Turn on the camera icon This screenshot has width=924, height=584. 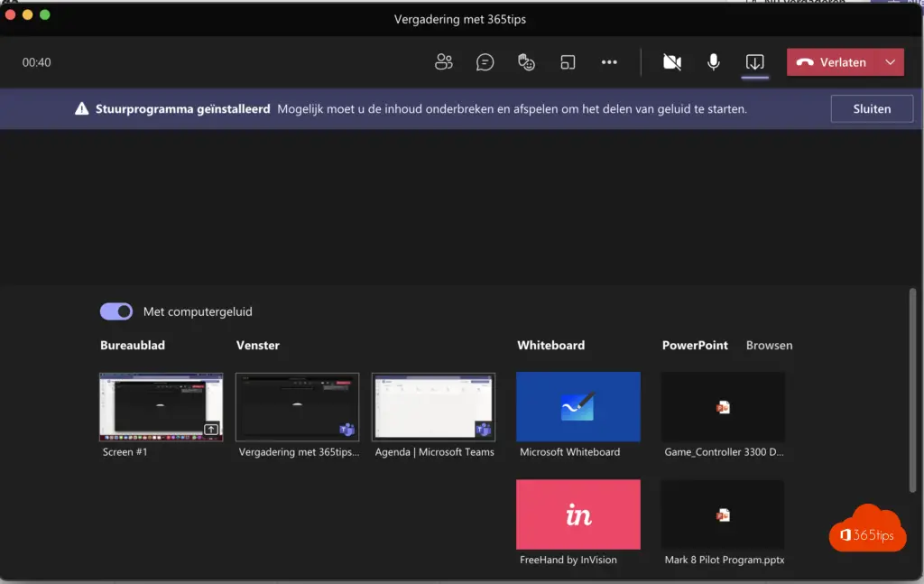click(x=672, y=62)
